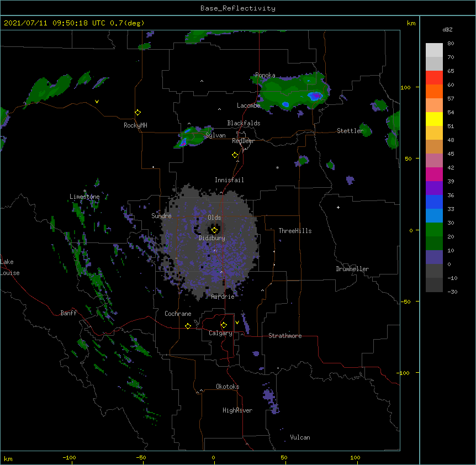Select the Sylvan label

click(x=215, y=135)
